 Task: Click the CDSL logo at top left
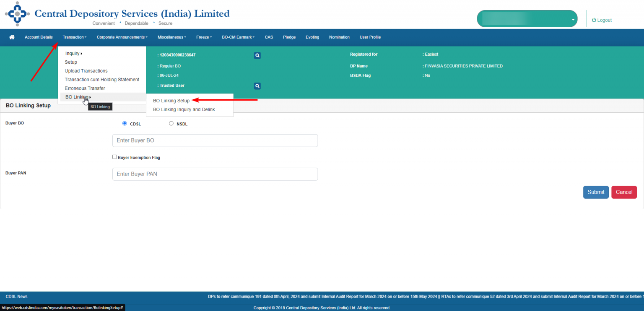(x=17, y=13)
